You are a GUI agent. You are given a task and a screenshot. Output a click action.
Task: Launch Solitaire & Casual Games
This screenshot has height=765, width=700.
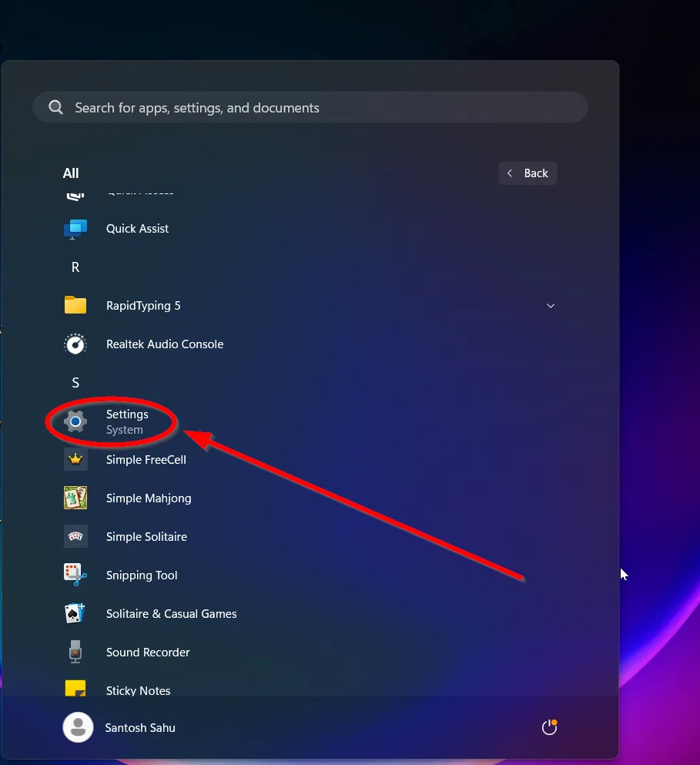[x=171, y=613]
